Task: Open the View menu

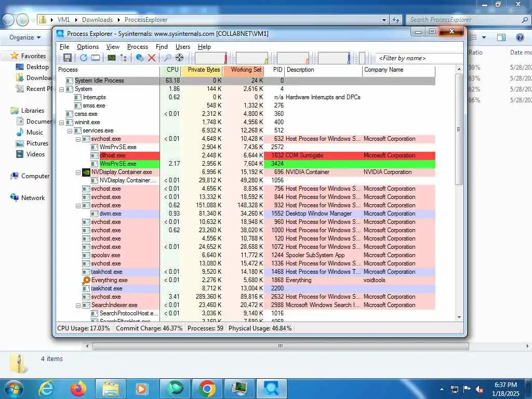Action: click(x=113, y=47)
